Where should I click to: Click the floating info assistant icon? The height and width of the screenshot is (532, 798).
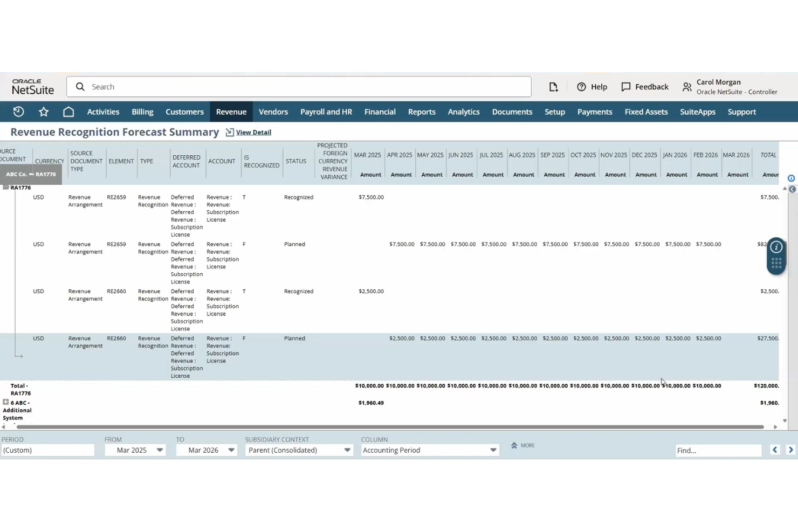pyautogui.click(x=776, y=247)
